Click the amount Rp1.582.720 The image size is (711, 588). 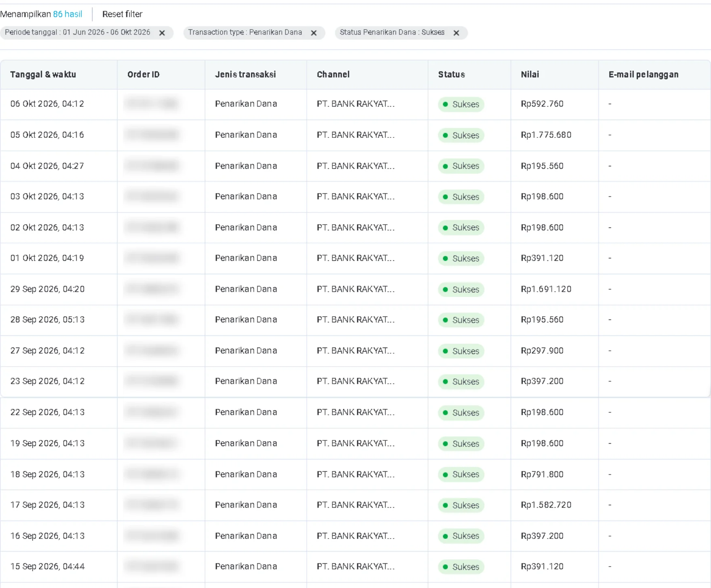click(x=546, y=505)
